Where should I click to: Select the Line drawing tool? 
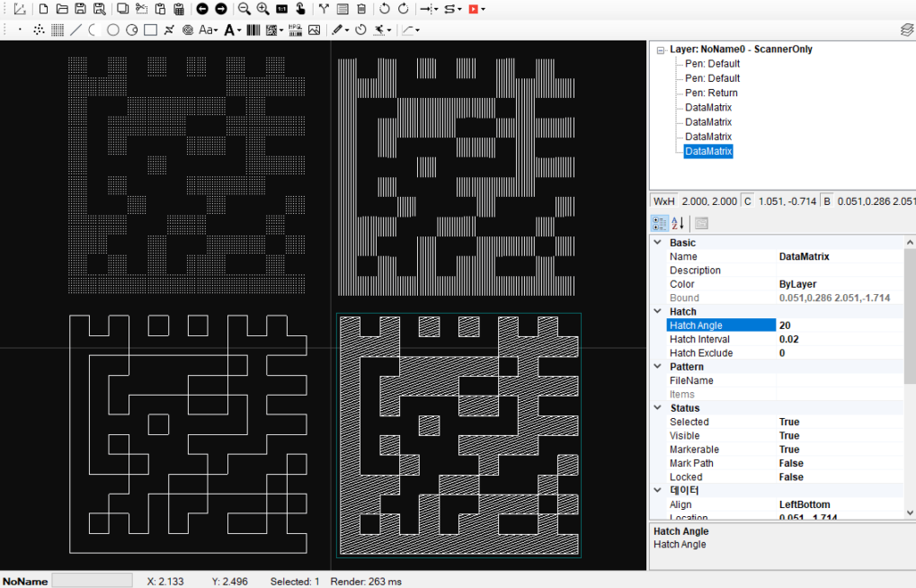(x=76, y=30)
